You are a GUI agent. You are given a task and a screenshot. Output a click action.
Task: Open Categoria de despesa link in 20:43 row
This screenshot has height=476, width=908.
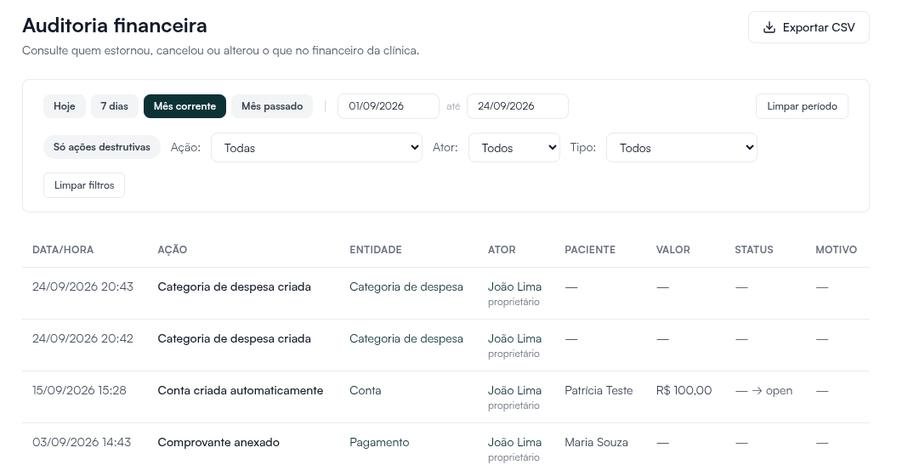[406, 287]
